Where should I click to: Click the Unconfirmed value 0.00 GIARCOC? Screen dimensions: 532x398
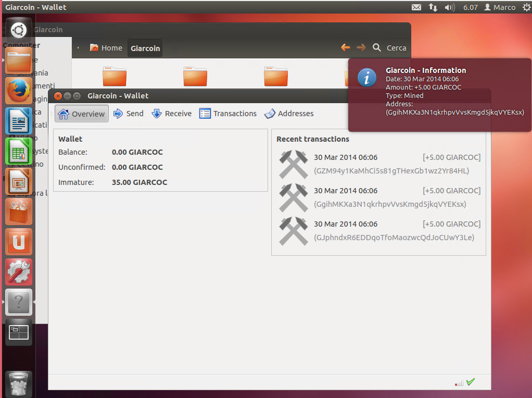point(137,167)
